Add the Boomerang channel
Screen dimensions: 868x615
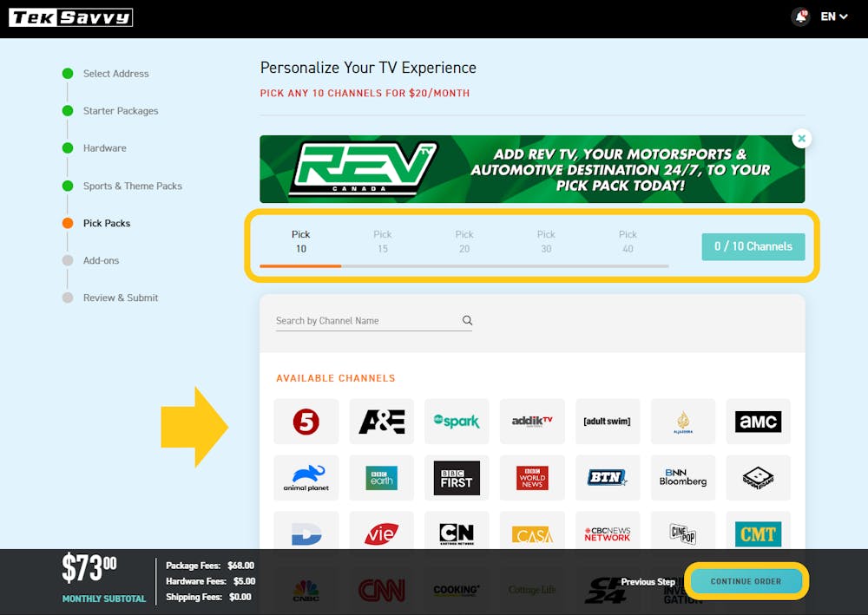pyautogui.click(x=759, y=478)
